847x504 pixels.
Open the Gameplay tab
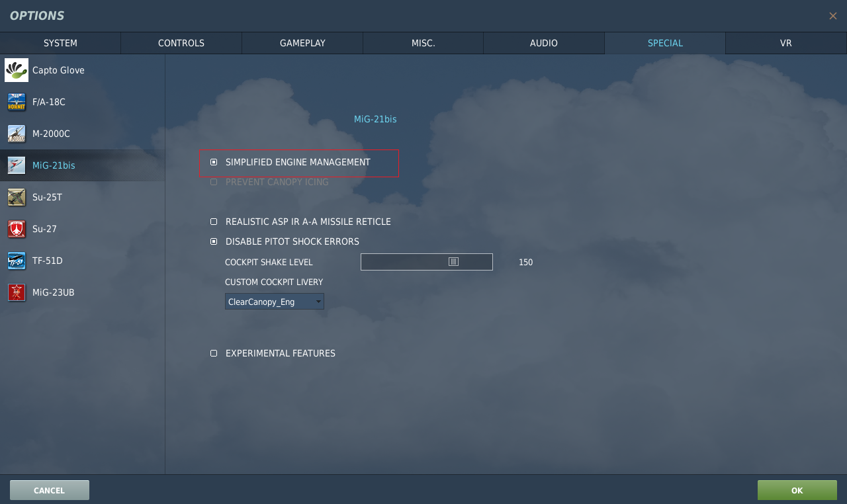302,43
